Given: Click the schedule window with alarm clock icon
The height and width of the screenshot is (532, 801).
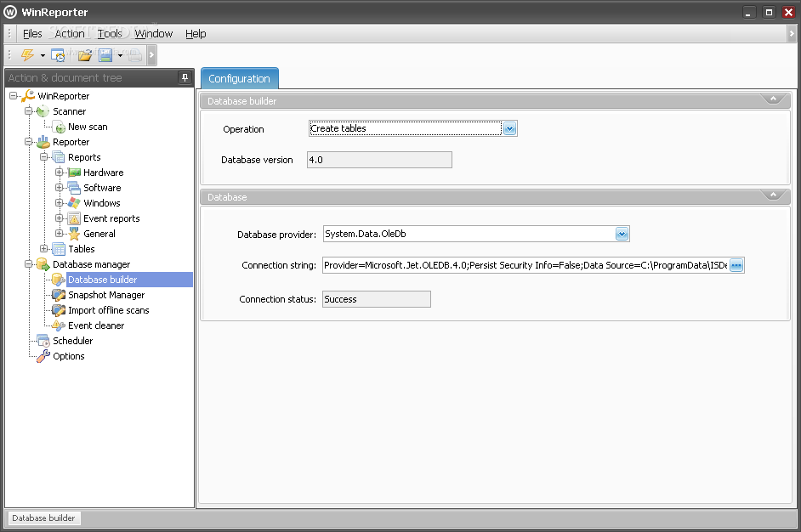Looking at the screenshot, I should [x=58, y=54].
